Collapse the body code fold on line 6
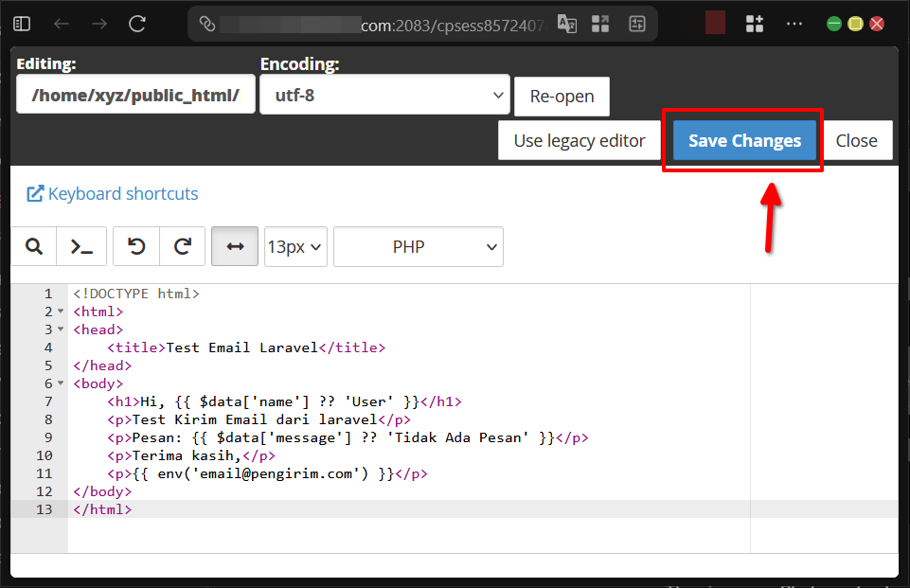 [60, 383]
